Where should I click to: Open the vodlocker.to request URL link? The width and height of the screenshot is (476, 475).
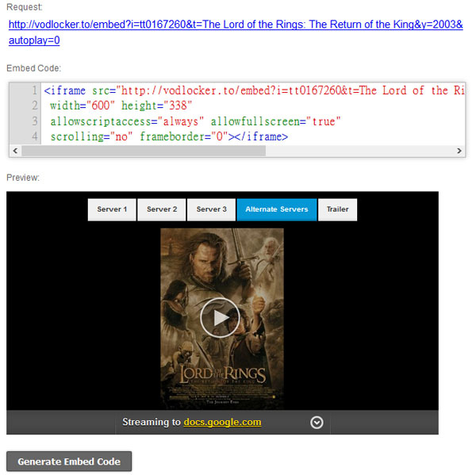click(236, 25)
